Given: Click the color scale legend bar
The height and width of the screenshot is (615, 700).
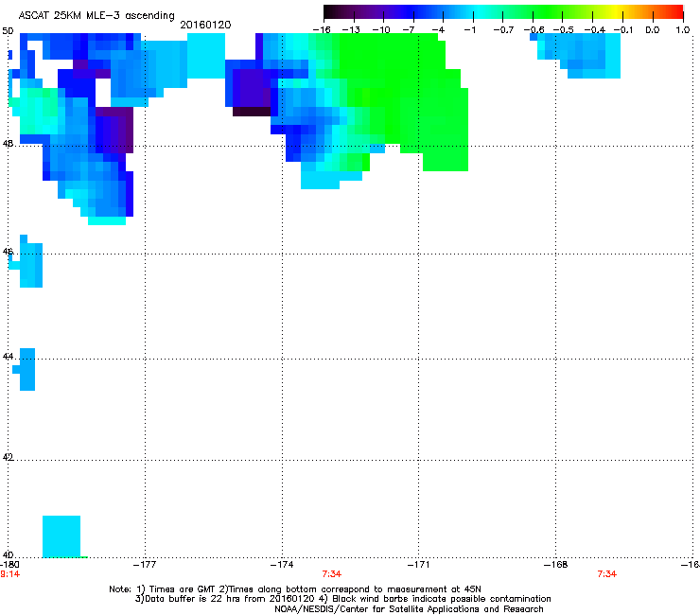Looking at the screenshot, I should [x=503, y=11].
